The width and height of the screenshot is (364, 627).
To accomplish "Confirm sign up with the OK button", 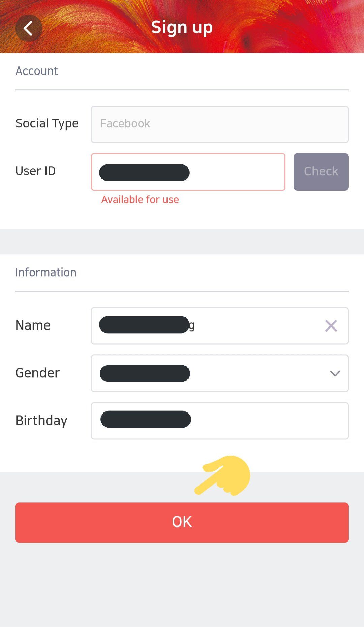I will [182, 522].
